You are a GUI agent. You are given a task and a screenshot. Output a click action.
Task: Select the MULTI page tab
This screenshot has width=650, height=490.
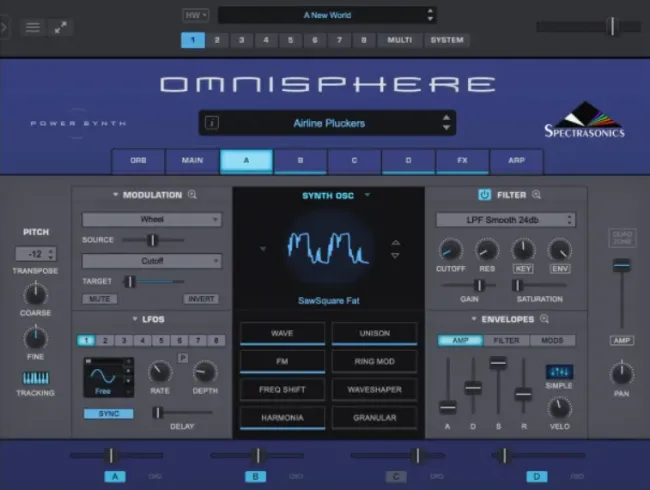[400, 40]
